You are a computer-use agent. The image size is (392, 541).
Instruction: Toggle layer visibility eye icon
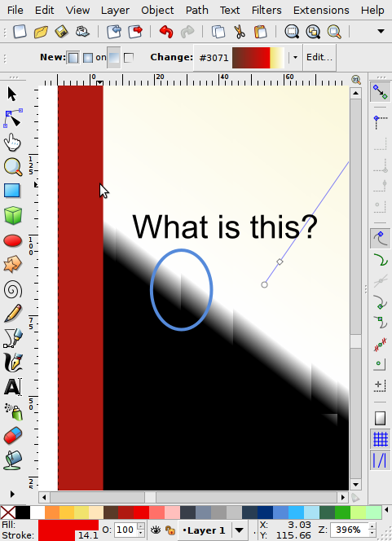[156, 530]
